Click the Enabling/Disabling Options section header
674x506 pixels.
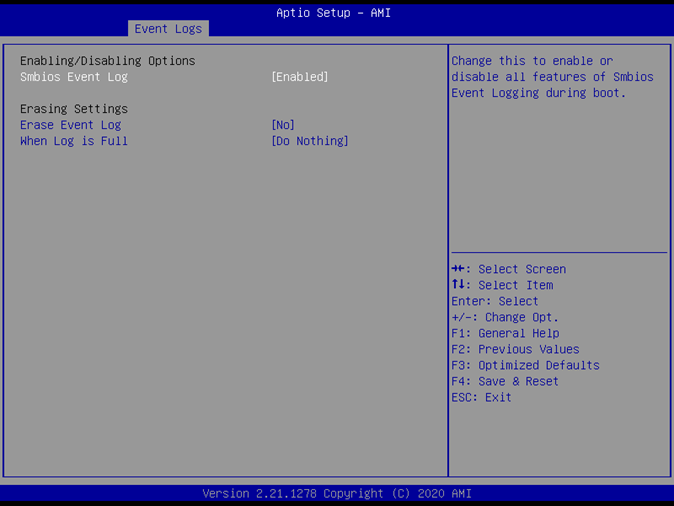[x=107, y=61]
